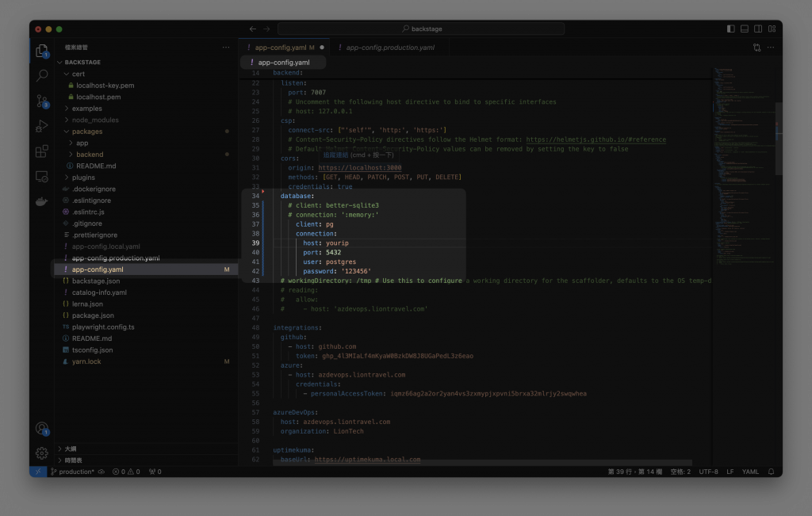Change indentation via 空格: 2

pyautogui.click(x=680, y=472)
